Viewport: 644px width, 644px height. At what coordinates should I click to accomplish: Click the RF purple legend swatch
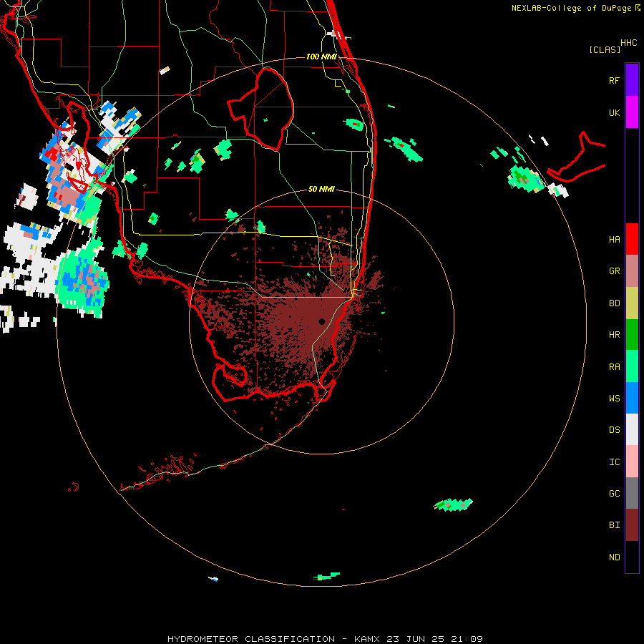point(632,80)
